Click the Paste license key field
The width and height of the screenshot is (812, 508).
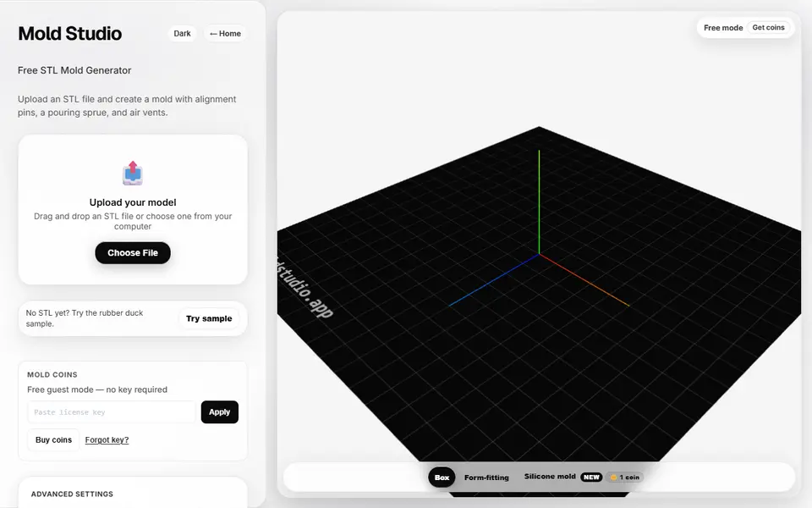112,412
